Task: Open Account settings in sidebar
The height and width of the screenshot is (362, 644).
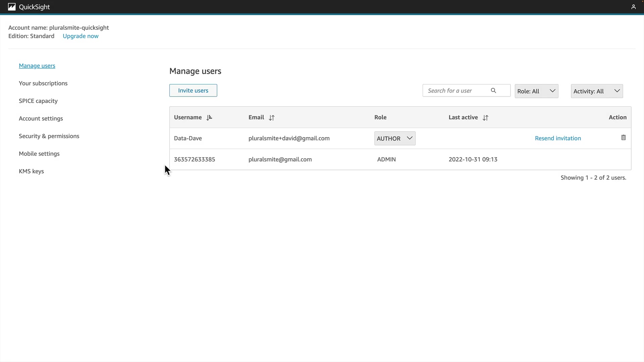Action: coord(41,119)
